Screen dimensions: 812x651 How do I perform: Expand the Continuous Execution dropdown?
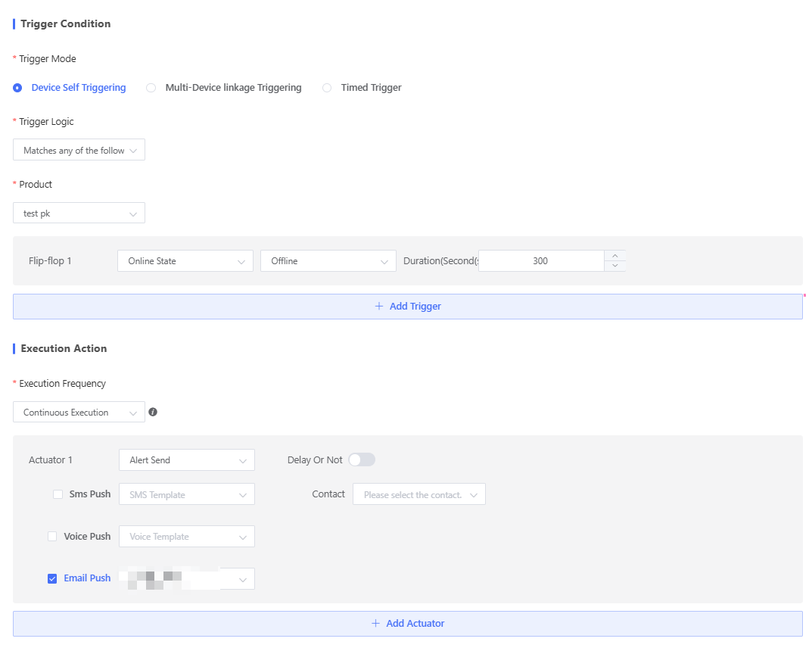[79, 413]
